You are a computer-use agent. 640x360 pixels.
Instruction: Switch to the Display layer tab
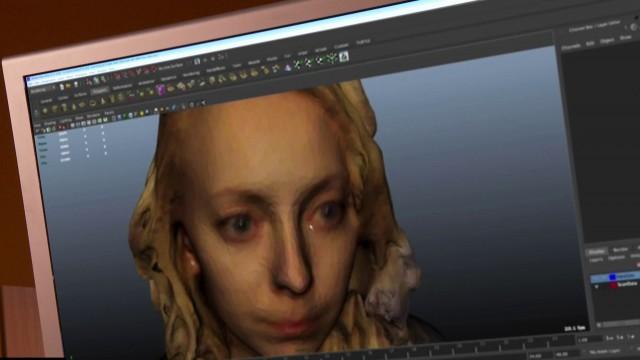(x=596, y=252)
